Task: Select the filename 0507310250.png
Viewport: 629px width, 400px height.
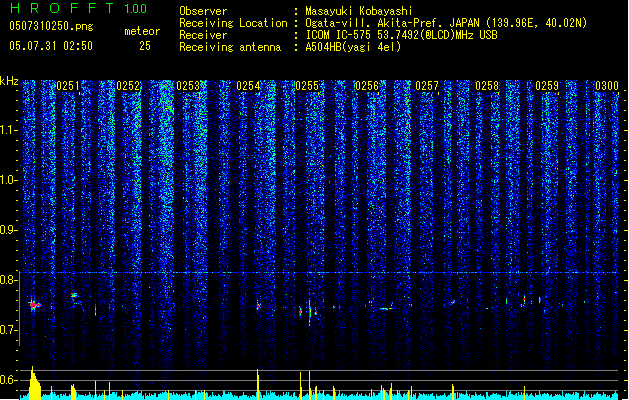Action: tap(51, 26)
